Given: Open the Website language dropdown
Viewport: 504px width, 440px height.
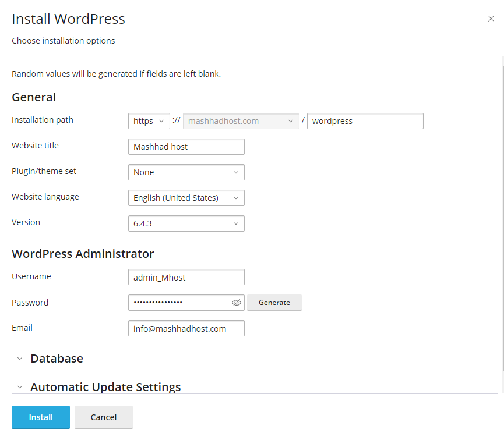Looking at the screenshot, I should pyautogui.click(x=186, y=198).
